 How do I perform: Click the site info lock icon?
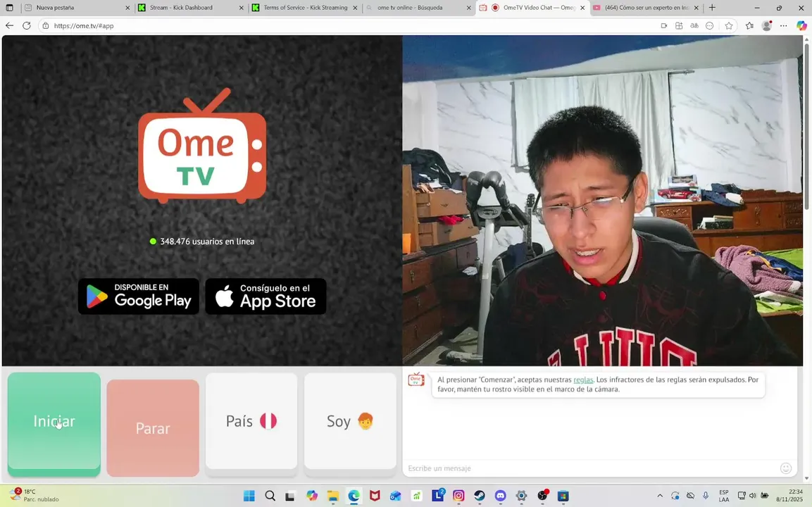tap(46, 25)
